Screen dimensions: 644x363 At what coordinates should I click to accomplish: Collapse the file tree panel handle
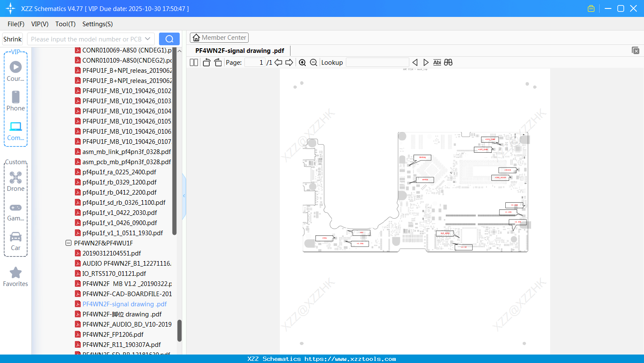coord(184,196)
